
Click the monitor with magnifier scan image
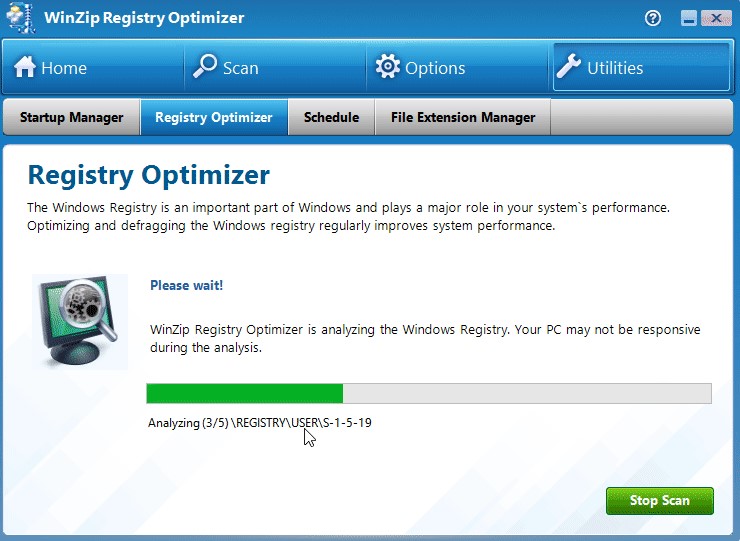point(80,321)
